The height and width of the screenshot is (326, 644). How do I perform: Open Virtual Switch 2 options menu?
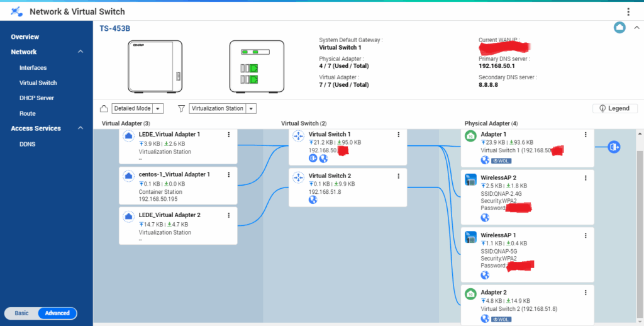click(398, 176)
